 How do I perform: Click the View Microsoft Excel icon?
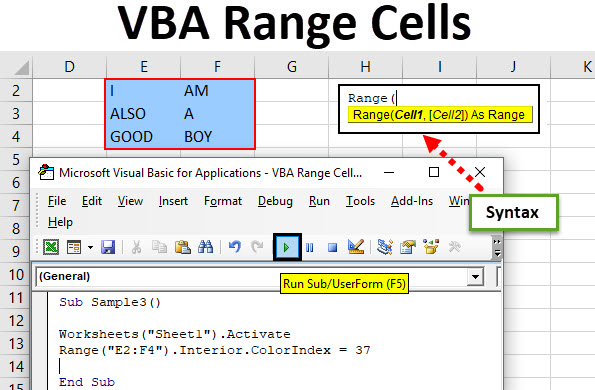pyautogui.click(x=51, y=247)
